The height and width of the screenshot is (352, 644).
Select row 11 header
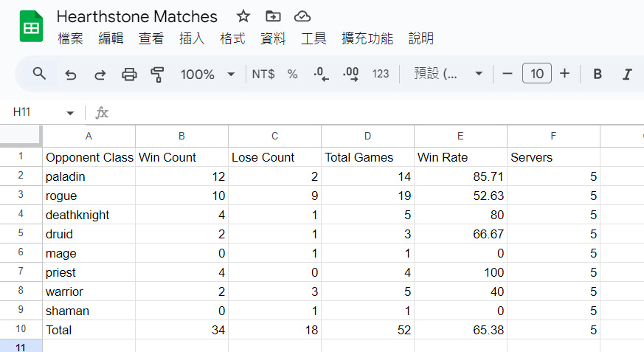(x=21, y=346)
